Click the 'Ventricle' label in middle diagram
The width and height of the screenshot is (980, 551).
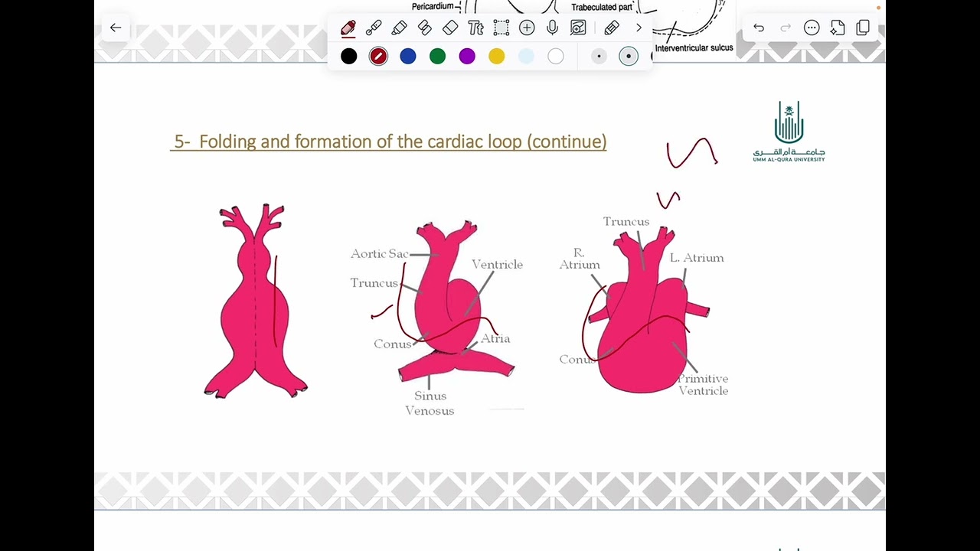click(497, 264)
